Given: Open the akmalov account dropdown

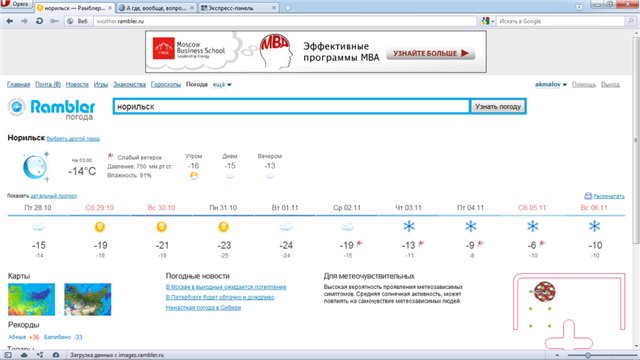Looking at the screenshot, I should tap(551, 84).
